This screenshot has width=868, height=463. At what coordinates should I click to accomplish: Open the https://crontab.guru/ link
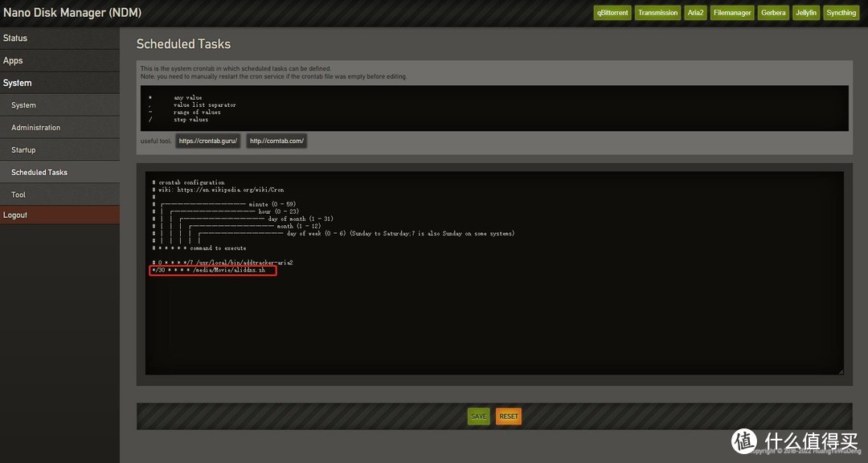[x=208, y=141]
